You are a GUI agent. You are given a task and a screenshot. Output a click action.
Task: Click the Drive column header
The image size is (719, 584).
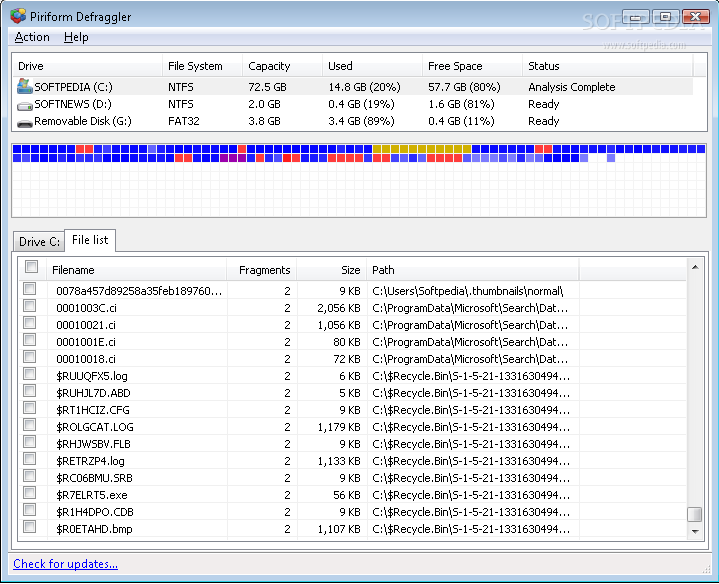tap(87, 66)
